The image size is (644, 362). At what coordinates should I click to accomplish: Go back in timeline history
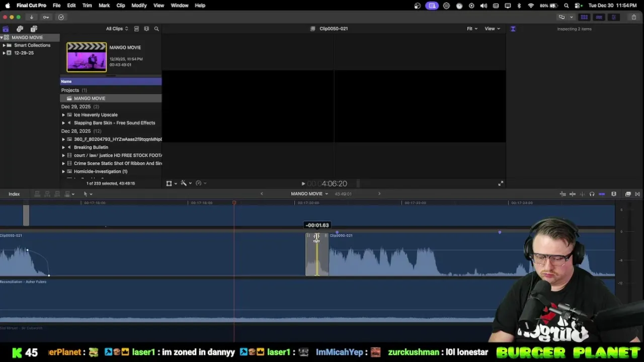[x=262, y=194]
